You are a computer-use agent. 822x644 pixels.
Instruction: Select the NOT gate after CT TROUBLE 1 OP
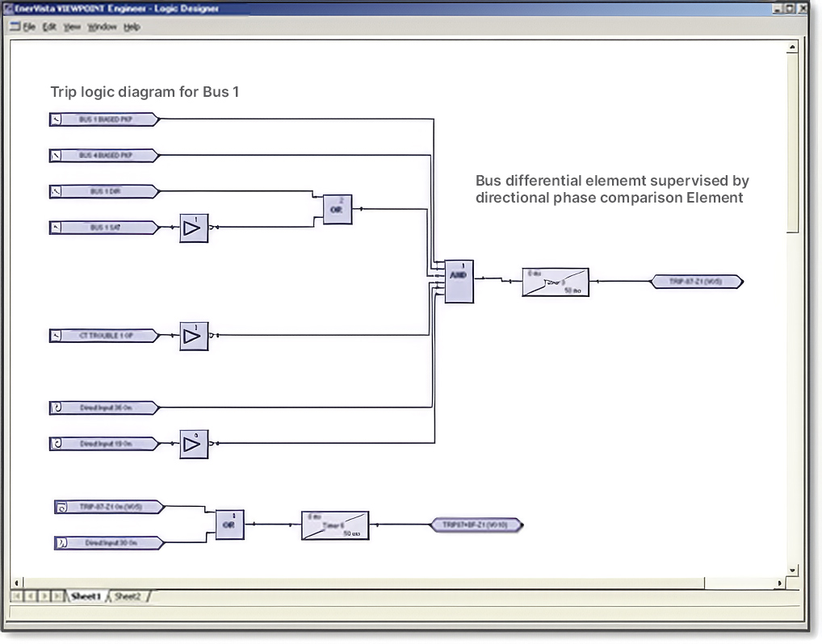[x=194, y=336]
